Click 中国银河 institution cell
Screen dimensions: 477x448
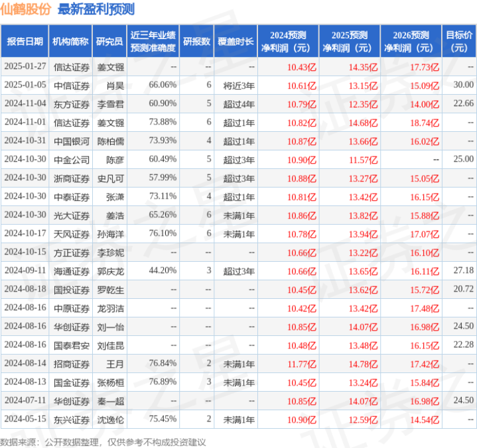point(72,142)
